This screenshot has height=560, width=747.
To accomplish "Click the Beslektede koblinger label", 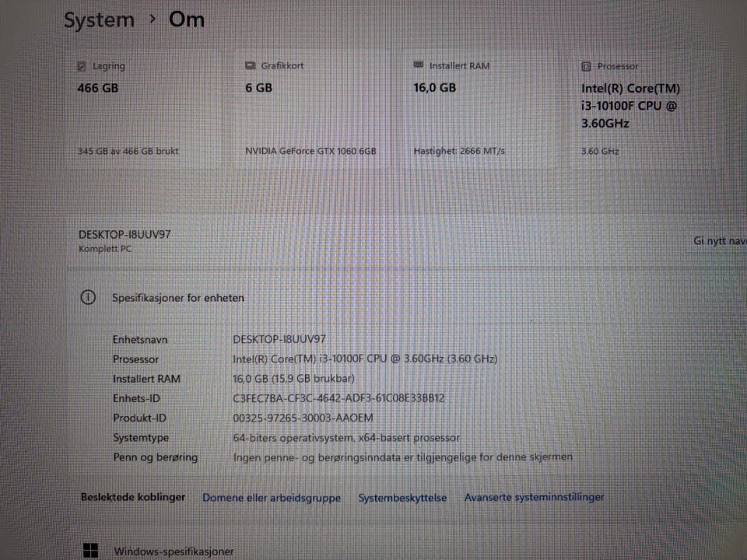I will (x=133, y=497).
